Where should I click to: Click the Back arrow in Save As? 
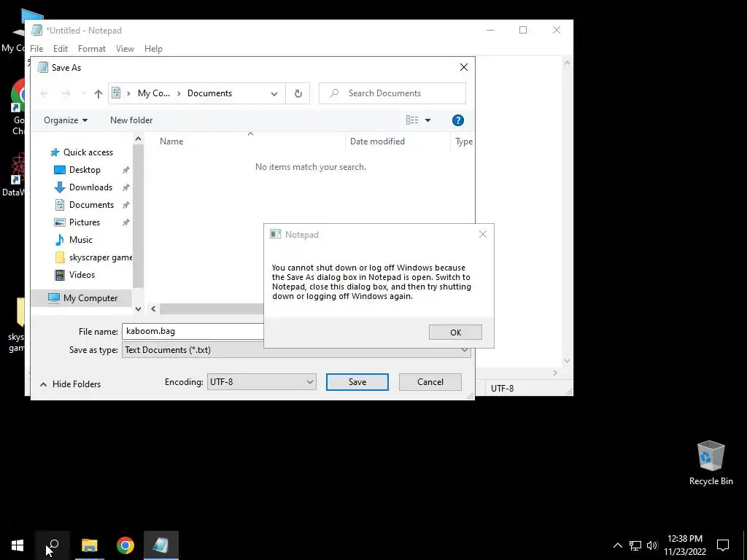44,94
